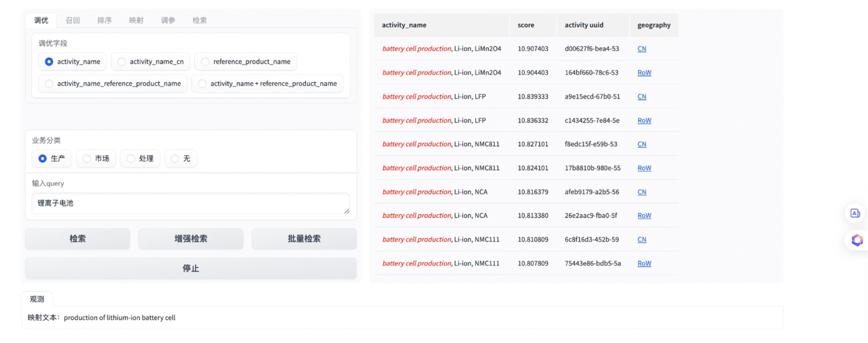The width and height of the screenshot is (868, 343).
Task: Select the 无 category radio option
Action: coord(175,159)
